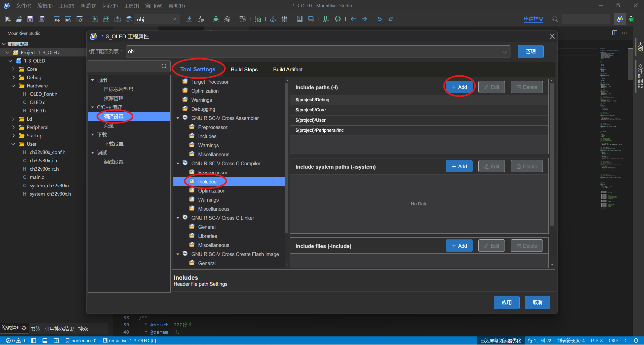Click the undo toolbar icon
Screen dimensions: 644x345
tap(380, 19)
